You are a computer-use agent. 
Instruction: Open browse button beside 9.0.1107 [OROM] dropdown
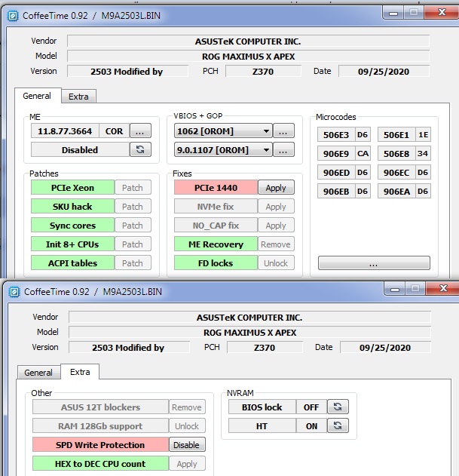(283, 149)
